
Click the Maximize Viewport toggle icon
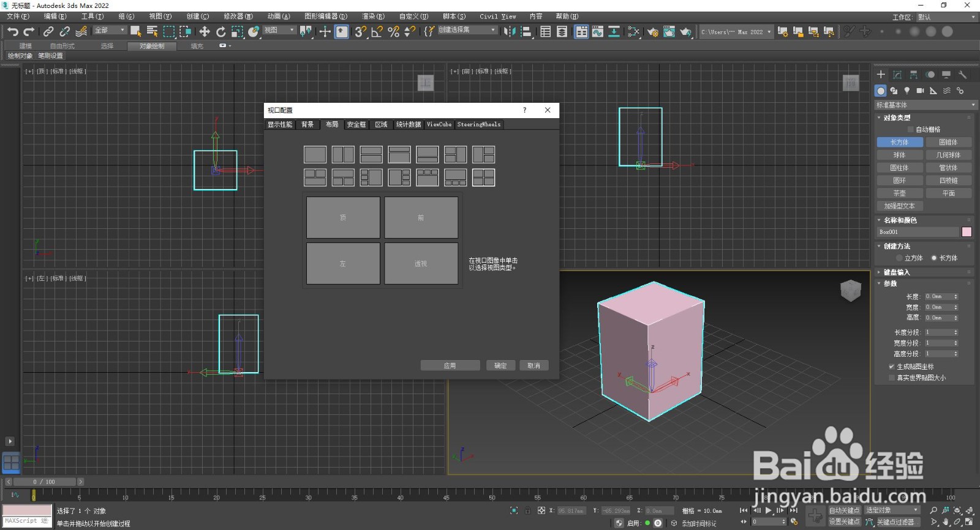970,522
